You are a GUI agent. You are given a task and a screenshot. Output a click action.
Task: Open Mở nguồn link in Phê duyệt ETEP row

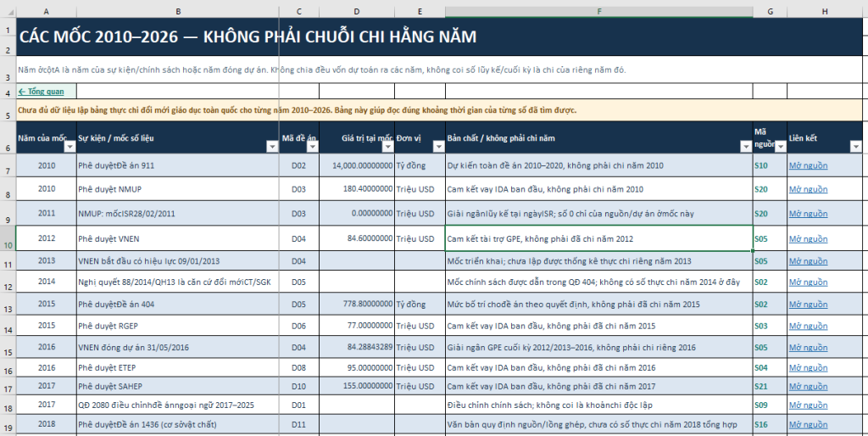point(808,368)
